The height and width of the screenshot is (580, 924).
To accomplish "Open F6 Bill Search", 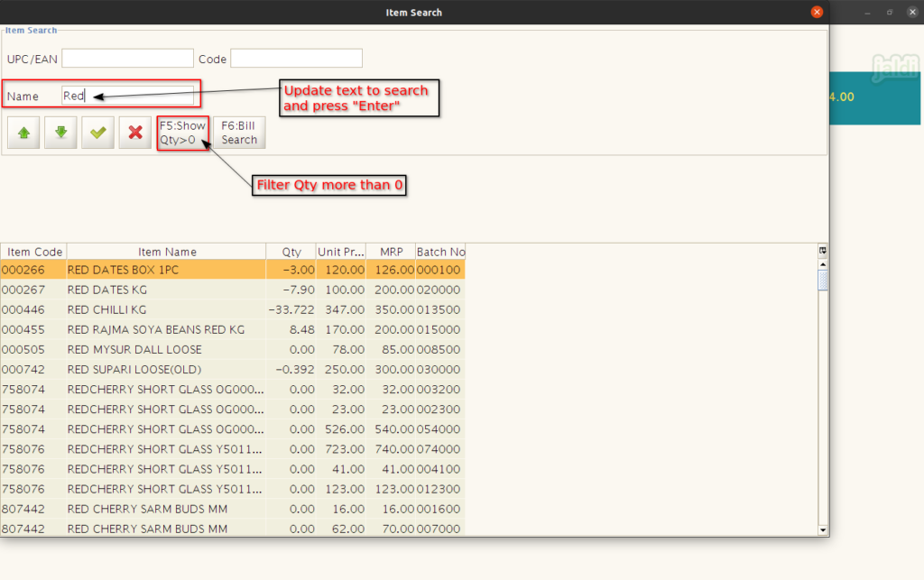I will coord(239,133).
